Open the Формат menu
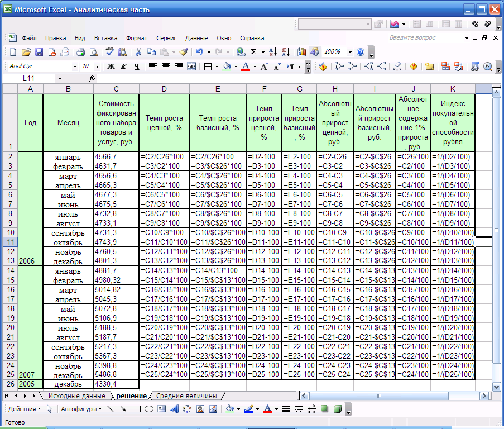The height and width of the screenshot is (429, 504). click(x=137, y=38)
